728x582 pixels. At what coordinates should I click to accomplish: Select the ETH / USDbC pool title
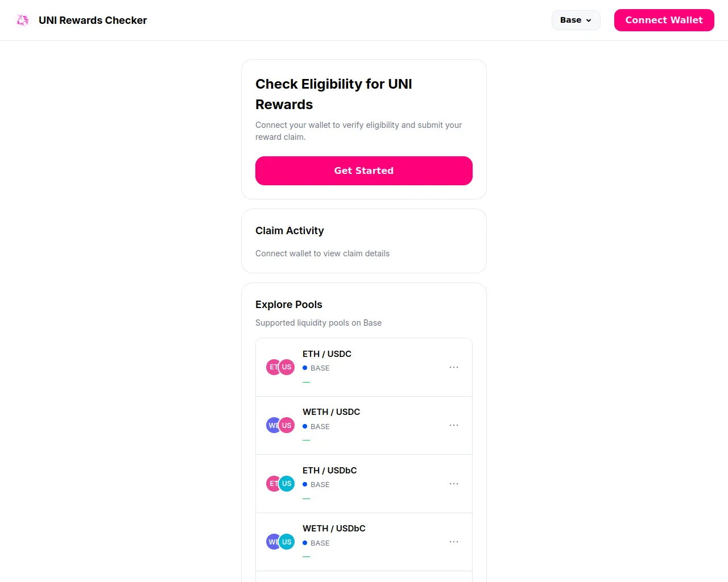point(329,470)
